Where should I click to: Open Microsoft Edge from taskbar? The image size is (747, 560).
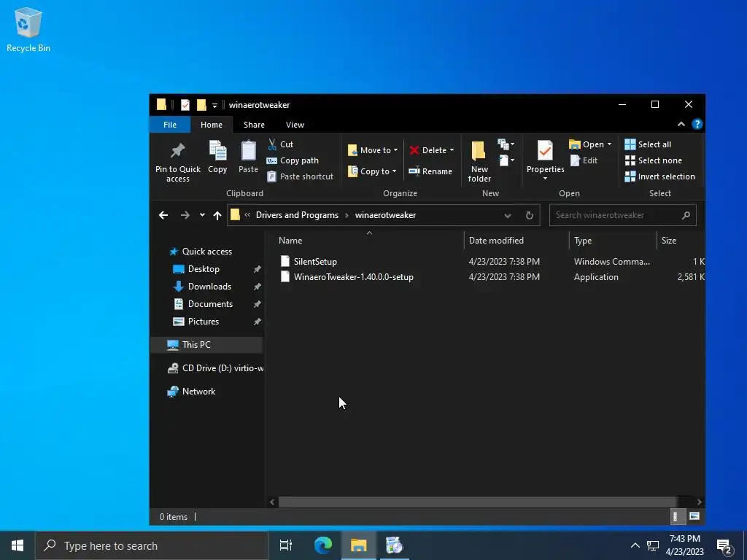pyautogui.click(x=323, y=545)
